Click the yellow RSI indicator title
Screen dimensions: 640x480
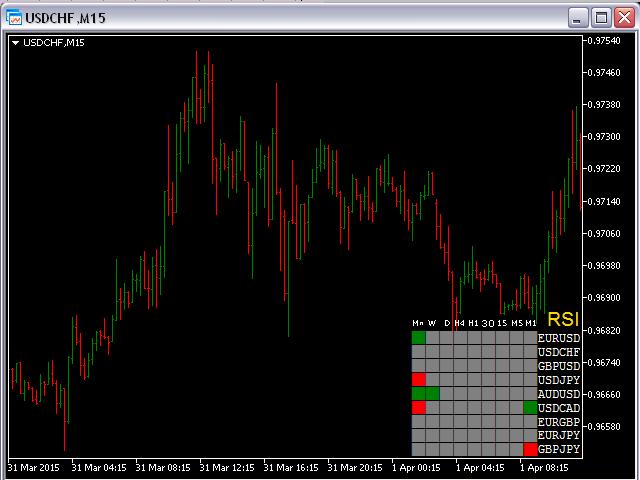point(563,320)
